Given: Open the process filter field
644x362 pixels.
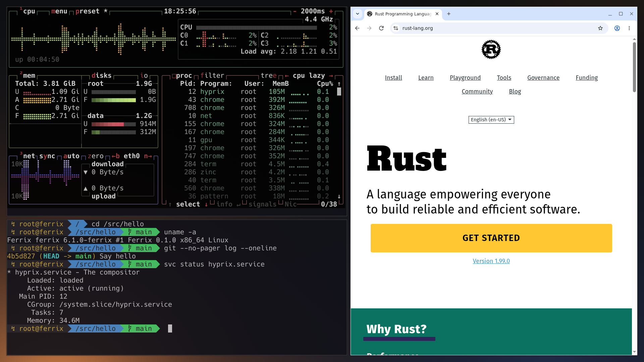Looking at the screenshot, I should coord(212,76).
